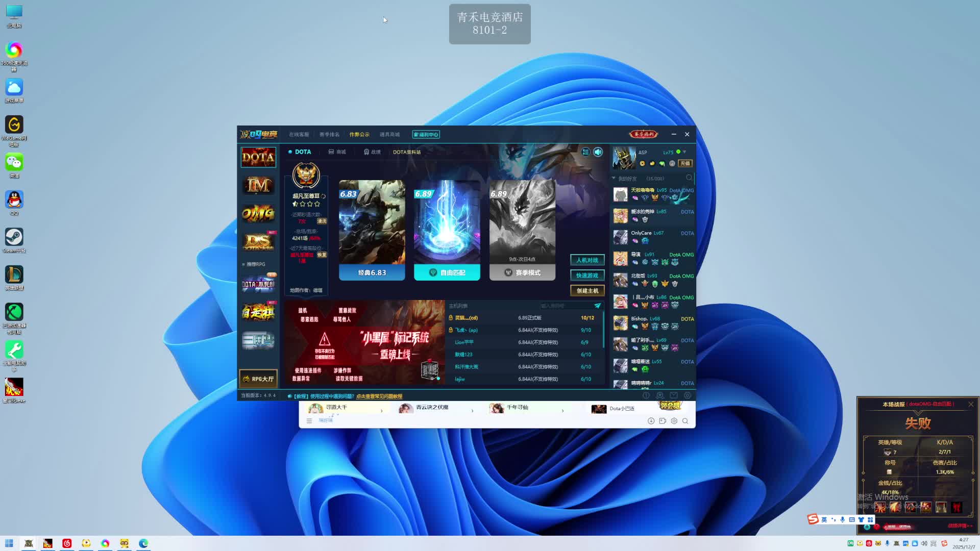Switch to the DOTA资料站 tab

tap(406, 152)
